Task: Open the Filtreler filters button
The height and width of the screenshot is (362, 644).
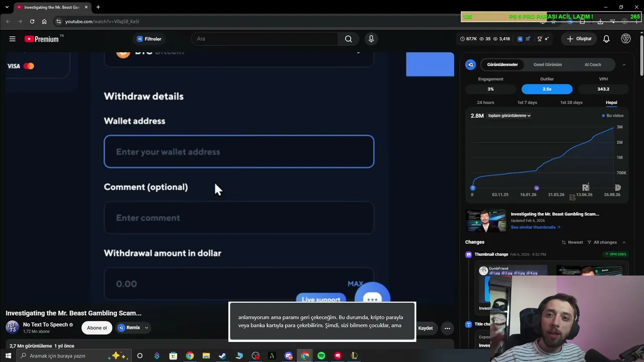Action: (x=149, y=39)
